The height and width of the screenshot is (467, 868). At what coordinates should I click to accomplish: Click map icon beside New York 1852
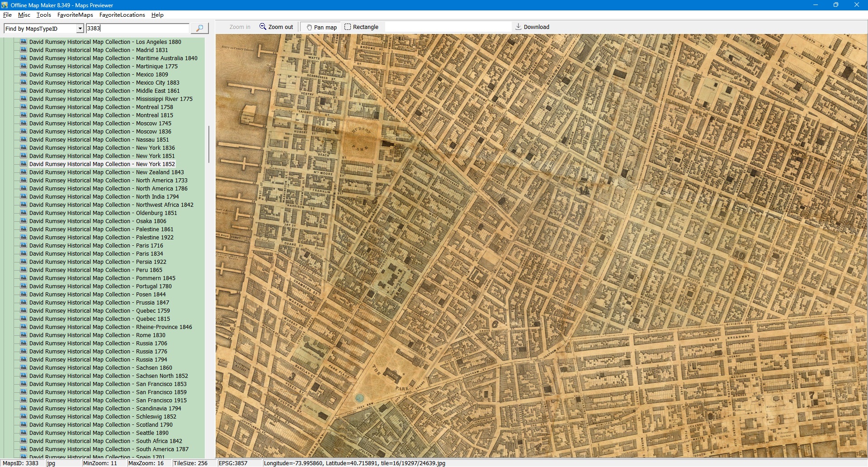24,164
